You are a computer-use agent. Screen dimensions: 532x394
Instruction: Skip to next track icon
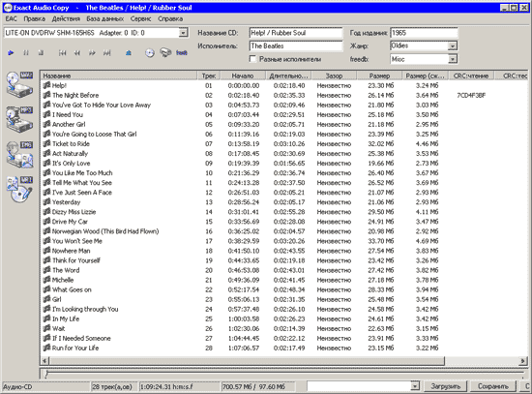click(106, 52)
